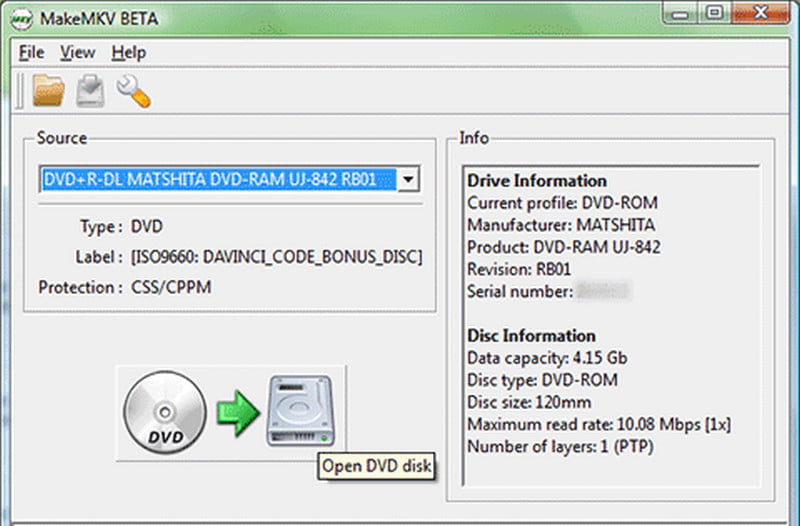Click the CSS/CPPM protection value
This screenshot has height=526, width=800.
pos(171,287)
